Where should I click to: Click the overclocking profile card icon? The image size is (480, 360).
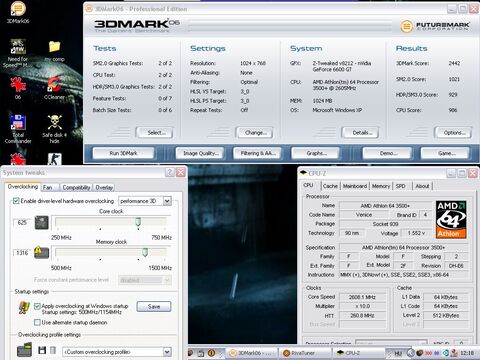point(24,350)
